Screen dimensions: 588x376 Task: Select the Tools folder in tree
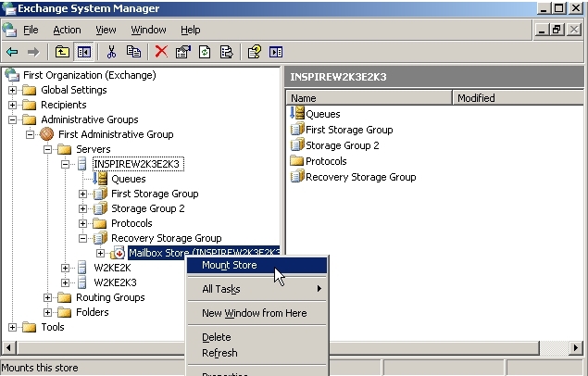53,327
